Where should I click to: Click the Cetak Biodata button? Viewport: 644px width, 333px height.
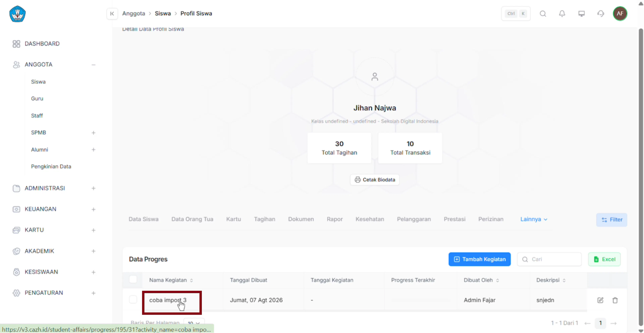point(374,180)
